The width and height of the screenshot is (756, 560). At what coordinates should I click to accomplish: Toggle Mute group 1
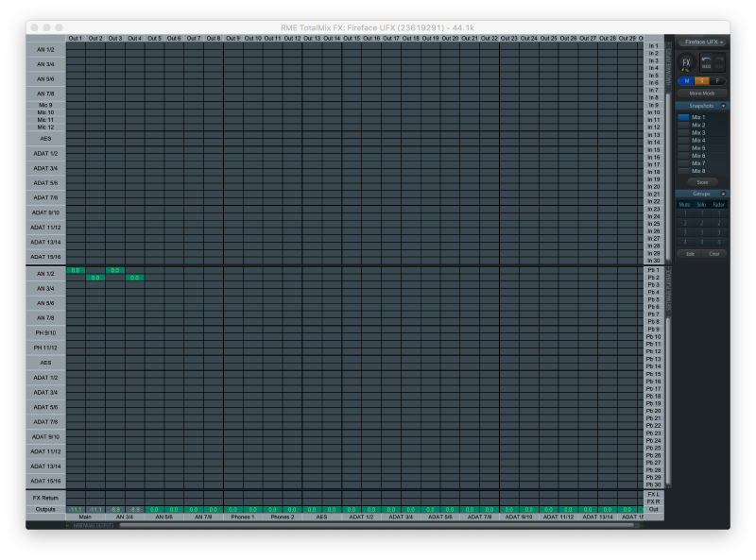tap(684, 213)
